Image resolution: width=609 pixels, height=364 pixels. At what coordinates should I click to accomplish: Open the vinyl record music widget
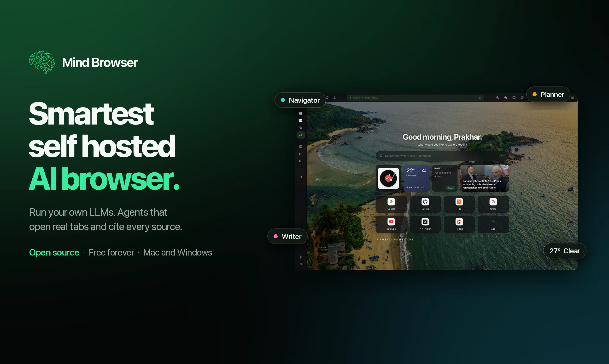(388, 178)
